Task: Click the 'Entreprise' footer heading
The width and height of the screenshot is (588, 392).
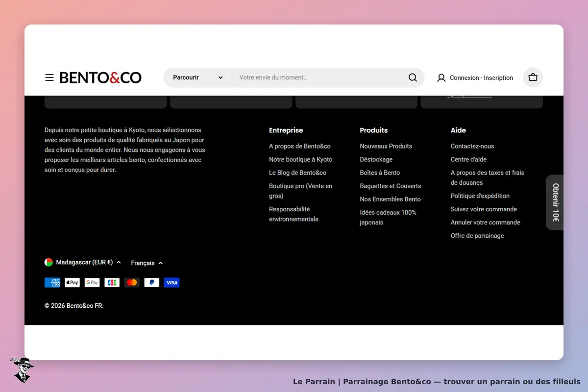Action: 286,130
